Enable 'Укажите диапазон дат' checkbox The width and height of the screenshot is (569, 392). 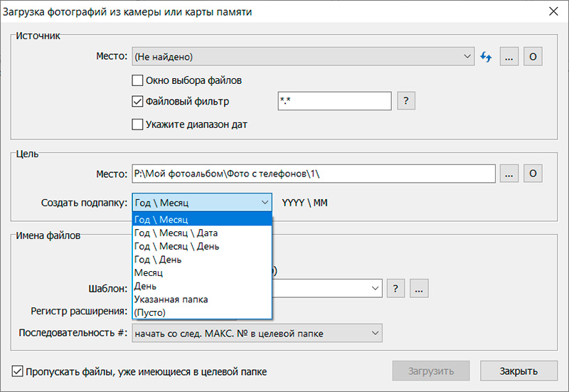138,125
